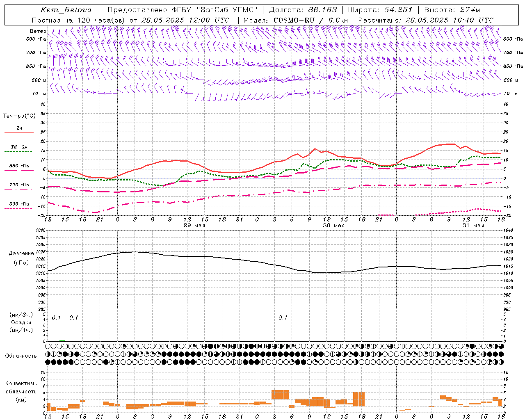Click the 'Ветер' wind panel label
The image size is (525, 420).
pos(38,31)
